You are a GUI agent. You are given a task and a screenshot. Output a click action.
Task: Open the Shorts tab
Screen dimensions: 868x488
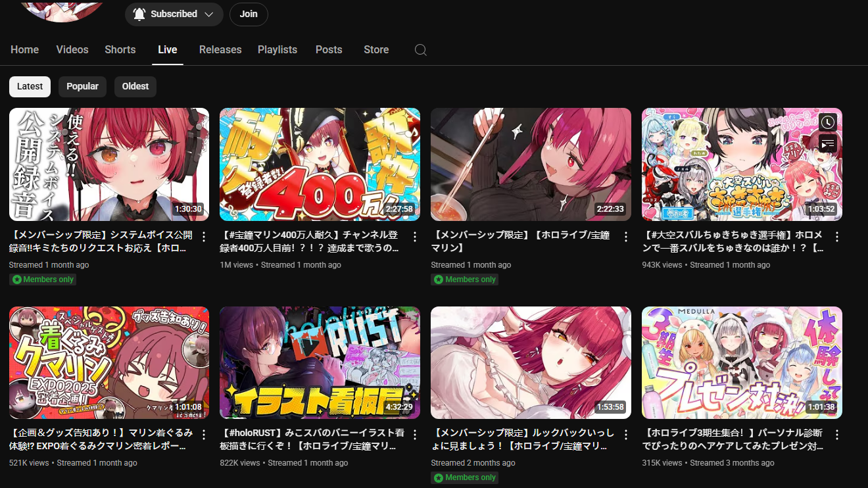120,49
